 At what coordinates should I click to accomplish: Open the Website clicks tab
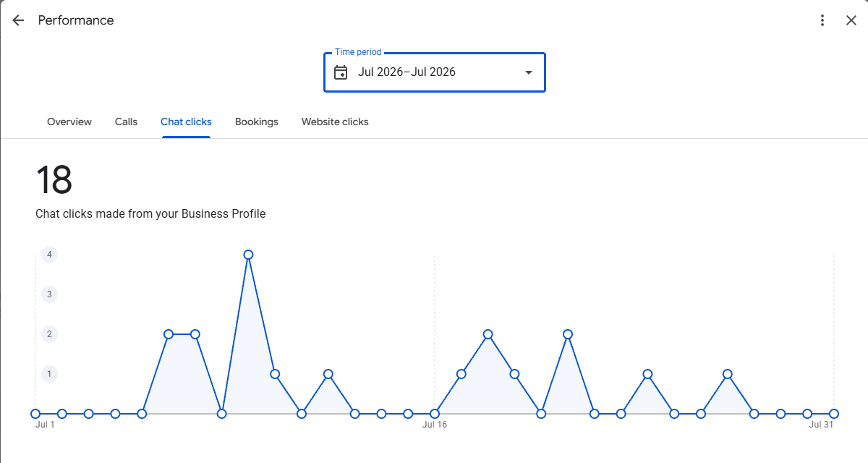(x=335, y=122)
